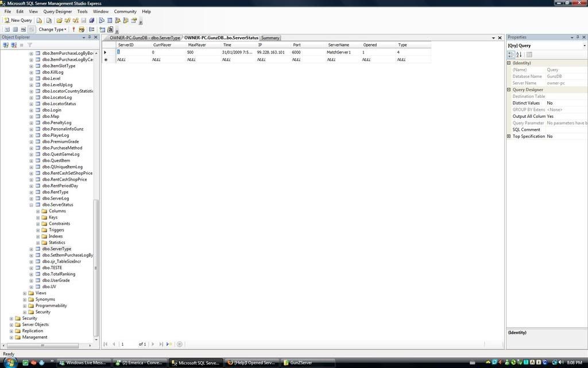Toggle the Show Criteria Pane button
Image resolution: width=588 pixels, height=368 pixels.
[x=16, y=29]
